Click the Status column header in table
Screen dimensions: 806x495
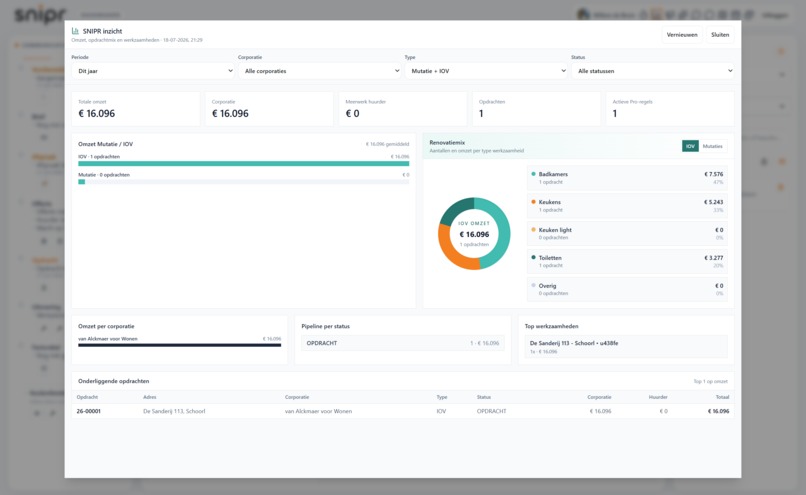tap(484, 397)
